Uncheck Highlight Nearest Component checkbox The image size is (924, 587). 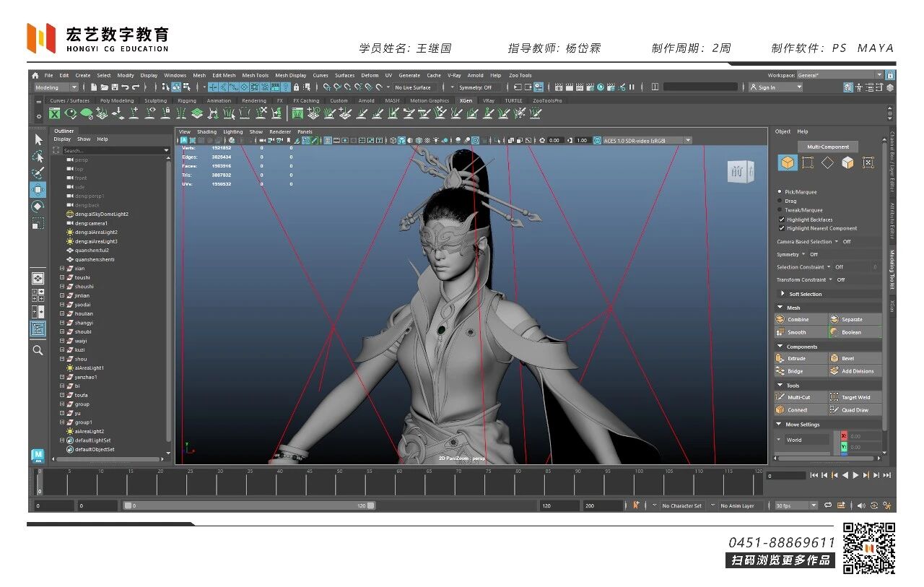pos(782,228)
